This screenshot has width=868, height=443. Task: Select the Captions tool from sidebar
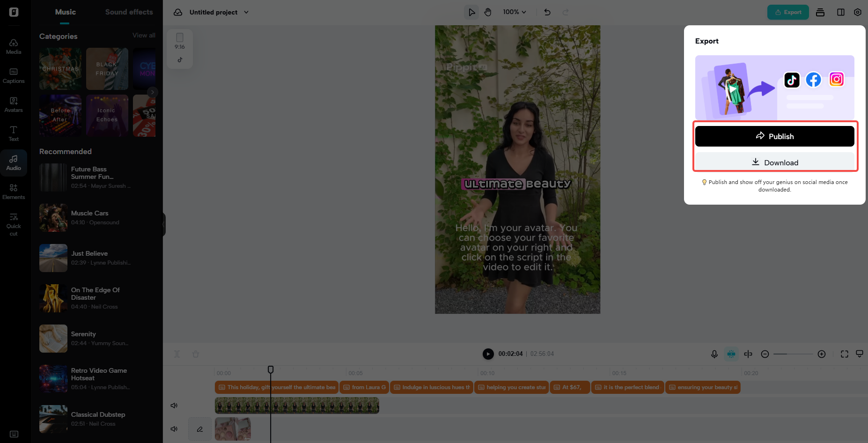tap(14, 75)
